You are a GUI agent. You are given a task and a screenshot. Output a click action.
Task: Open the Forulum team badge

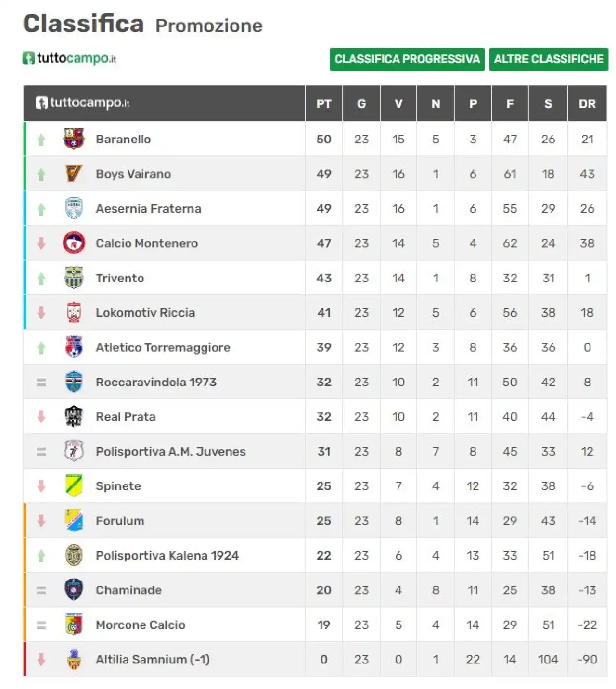(74, 520)
